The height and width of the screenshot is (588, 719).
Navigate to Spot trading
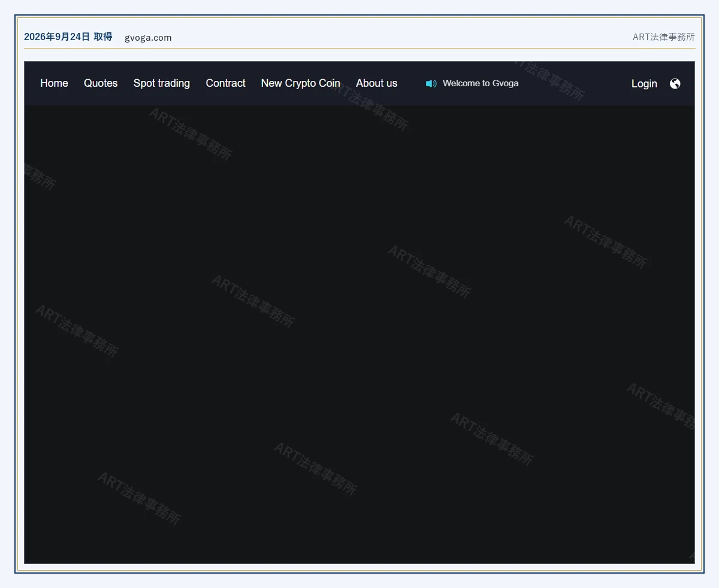point(162,83)
